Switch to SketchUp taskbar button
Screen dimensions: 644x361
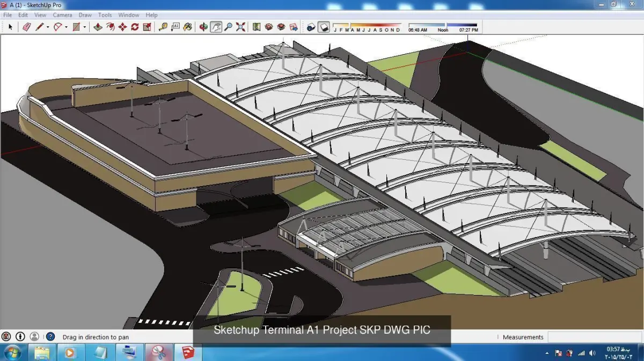click(x=188, y=352)
